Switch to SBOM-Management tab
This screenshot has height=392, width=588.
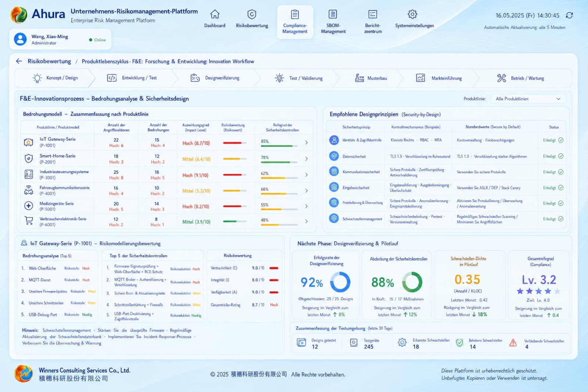(x=333, y=22)
